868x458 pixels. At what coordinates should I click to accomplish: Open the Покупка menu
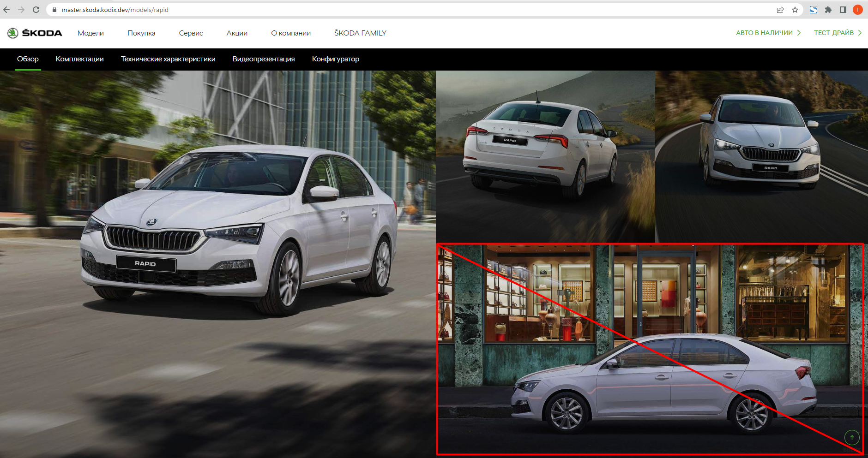point(141,33)
